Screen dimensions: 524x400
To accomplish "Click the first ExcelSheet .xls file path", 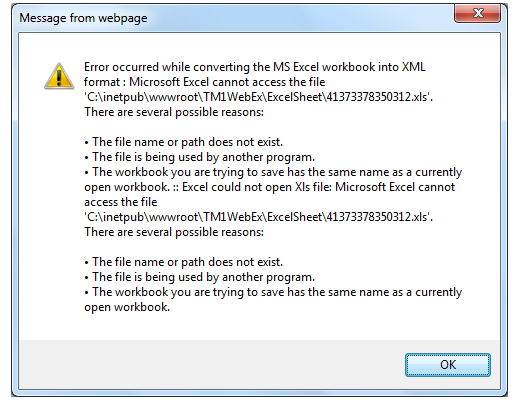I will [x=258, y=97].
